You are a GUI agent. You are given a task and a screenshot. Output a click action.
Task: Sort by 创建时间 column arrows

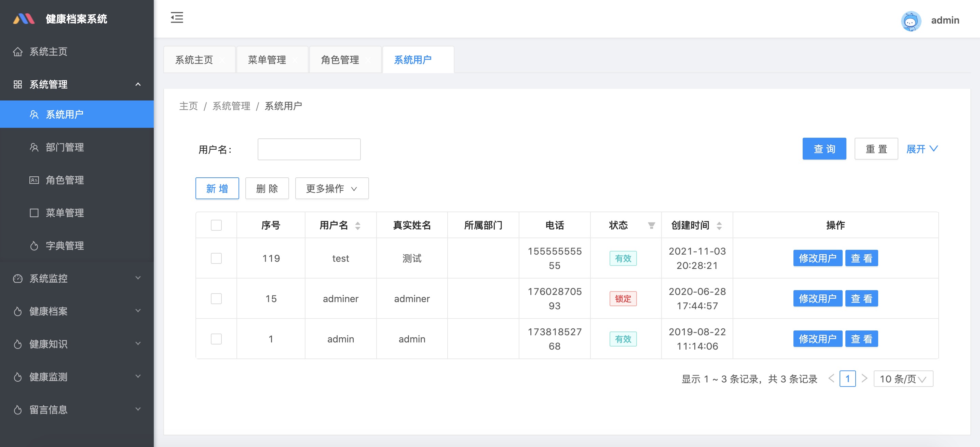719,226
